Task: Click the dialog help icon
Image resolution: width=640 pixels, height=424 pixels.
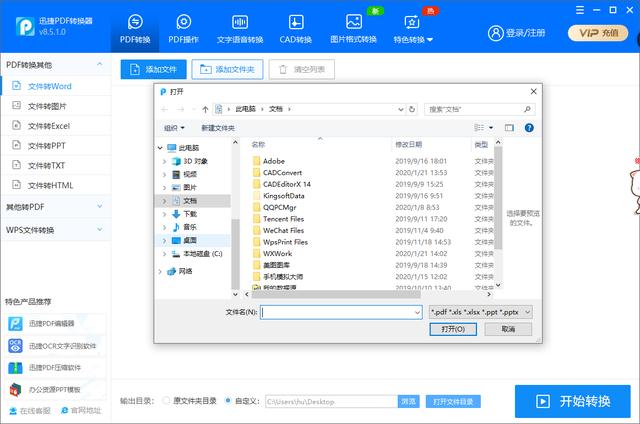Action: click(x=529, y=128)
